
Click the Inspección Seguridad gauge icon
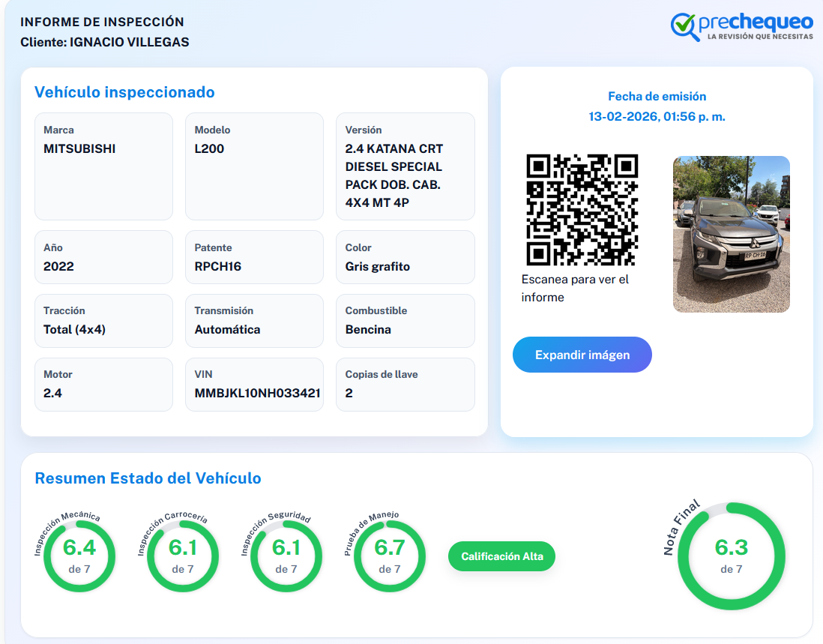(286, 556)
